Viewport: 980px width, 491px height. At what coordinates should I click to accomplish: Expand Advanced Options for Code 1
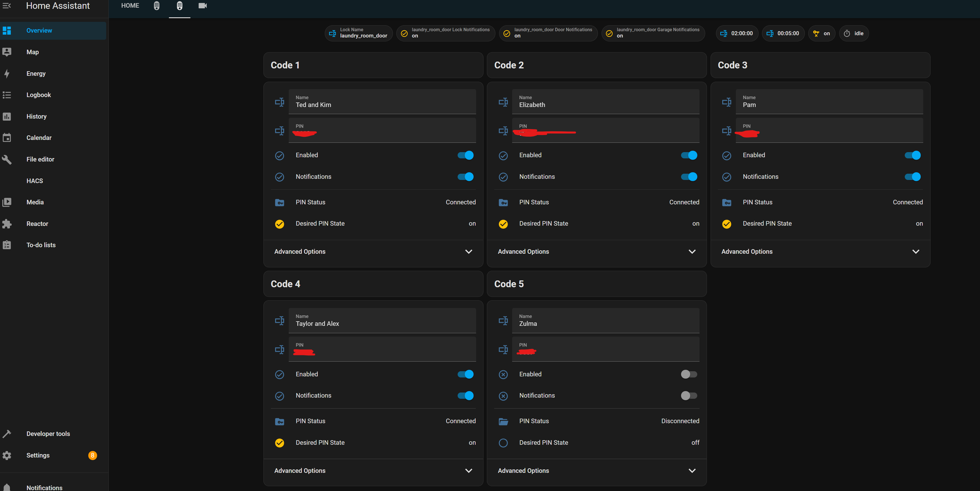pyautogui.click(x=373, y=252)
